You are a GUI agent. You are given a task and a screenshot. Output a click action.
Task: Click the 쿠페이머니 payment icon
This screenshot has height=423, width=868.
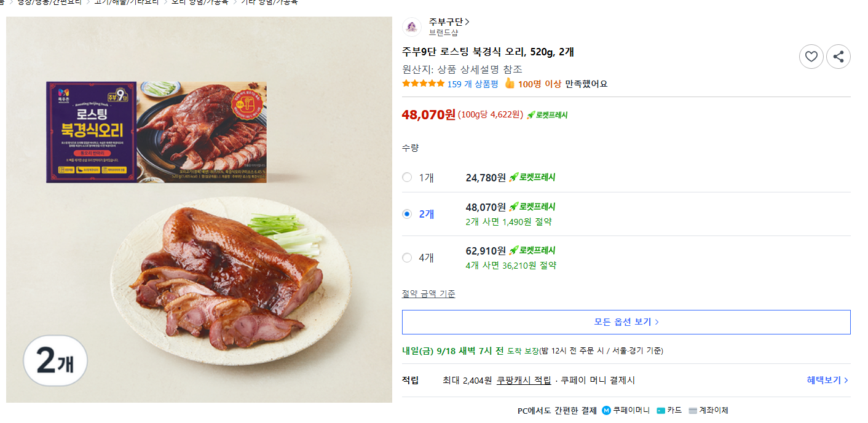(606, 410)
